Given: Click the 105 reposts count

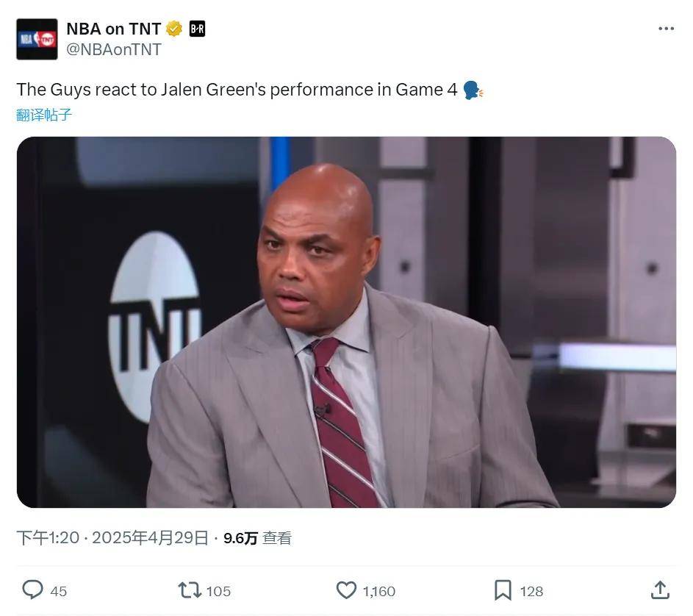Looking at the screenshot, I should 218,591.
